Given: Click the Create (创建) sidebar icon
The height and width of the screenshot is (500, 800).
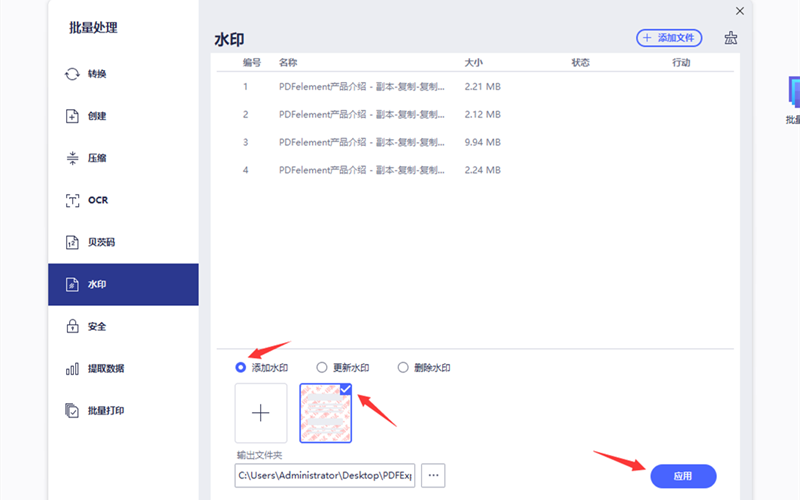Looking at the screenshot, I should 72,116.
